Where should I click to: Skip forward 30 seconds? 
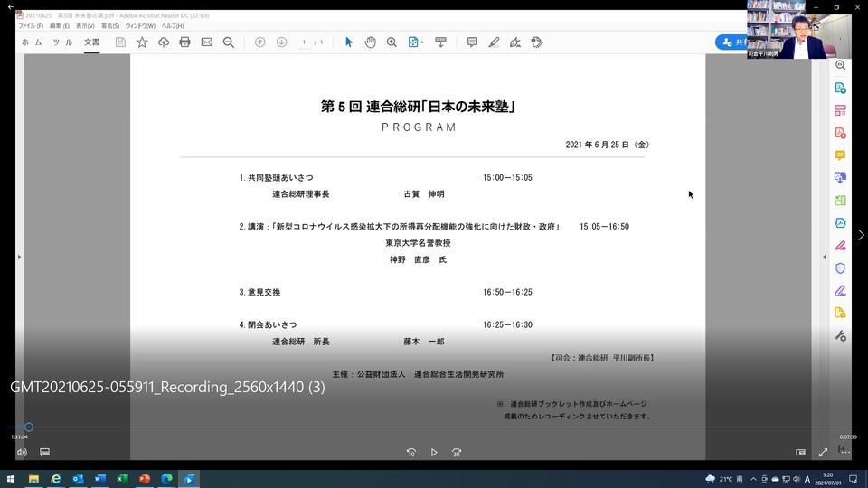[457, 452]
